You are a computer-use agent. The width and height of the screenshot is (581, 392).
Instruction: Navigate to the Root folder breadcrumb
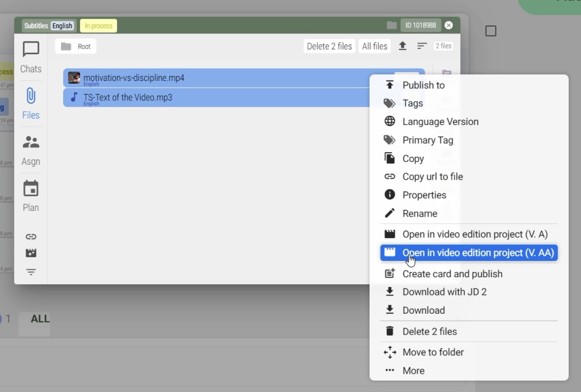point(76,46)
